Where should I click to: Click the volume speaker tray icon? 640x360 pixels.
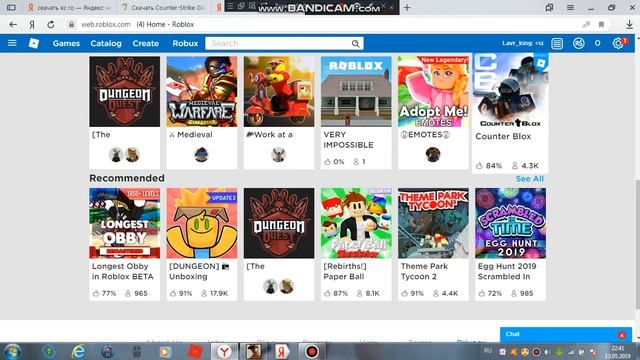tap(547, 352)
